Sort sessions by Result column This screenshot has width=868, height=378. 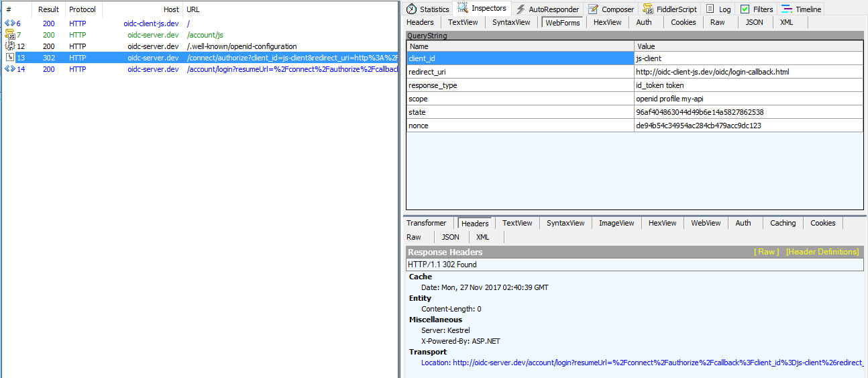pyautogui.click(x=48, y=9)
